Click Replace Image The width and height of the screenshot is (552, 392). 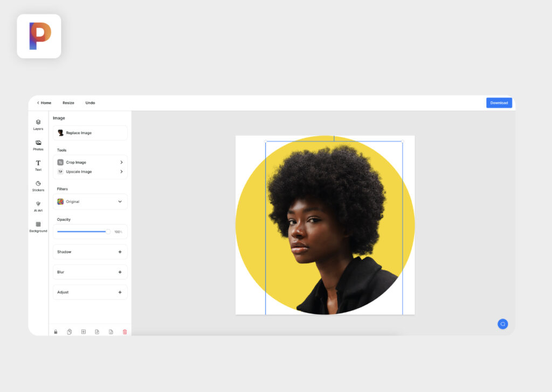(89, 132)
